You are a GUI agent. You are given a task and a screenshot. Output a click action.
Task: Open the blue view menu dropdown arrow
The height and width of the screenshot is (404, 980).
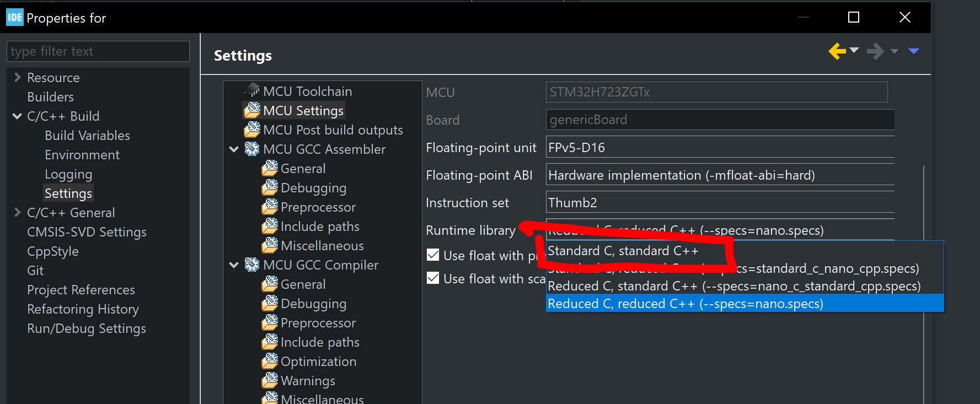914,51
